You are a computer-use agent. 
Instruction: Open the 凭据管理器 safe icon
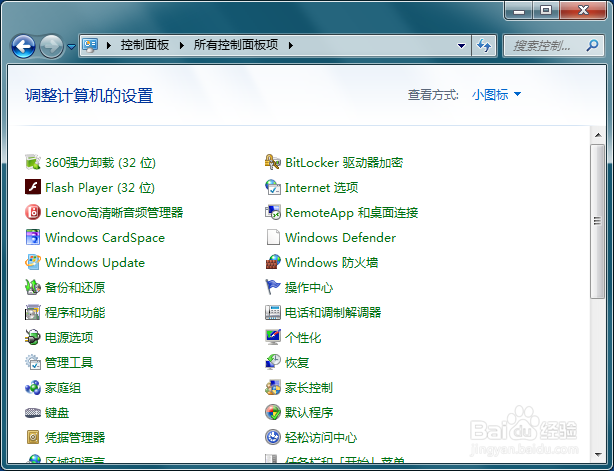click(33, 437)
